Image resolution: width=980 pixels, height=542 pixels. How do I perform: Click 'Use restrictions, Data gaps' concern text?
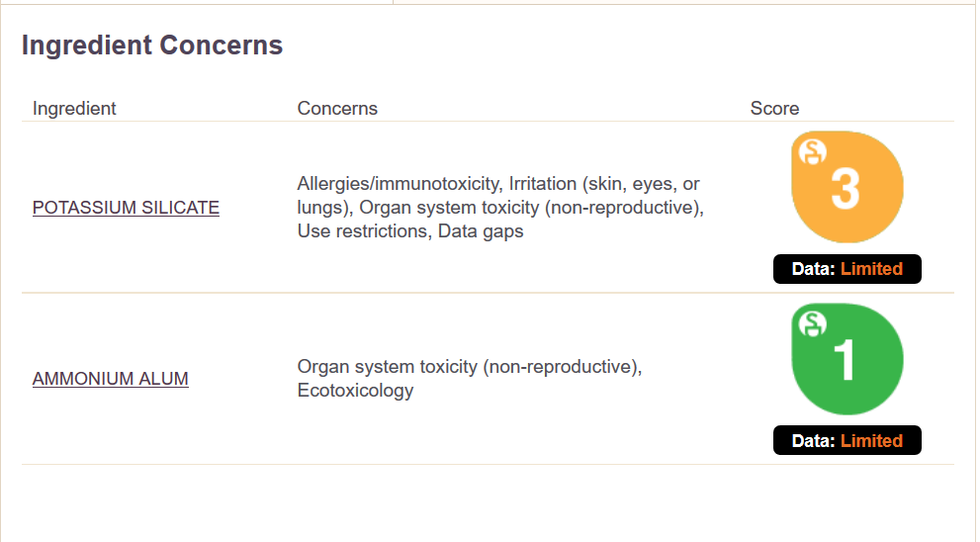(x=410, y=231)
